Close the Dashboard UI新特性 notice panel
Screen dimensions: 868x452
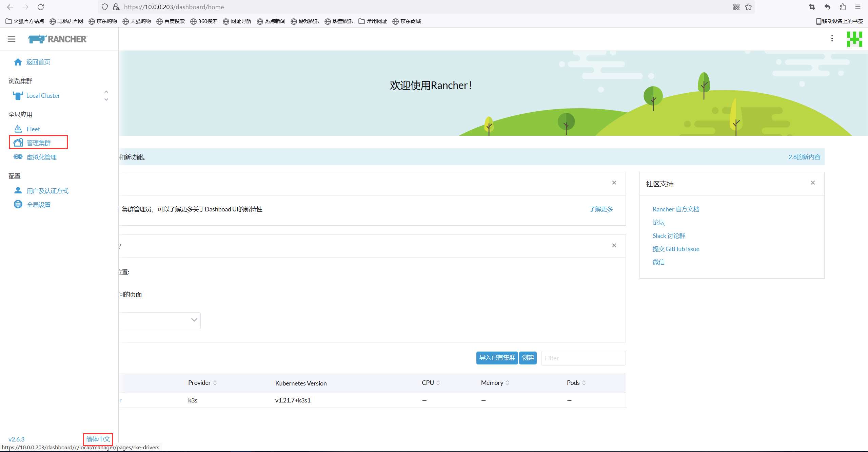[x=614, y=183]
